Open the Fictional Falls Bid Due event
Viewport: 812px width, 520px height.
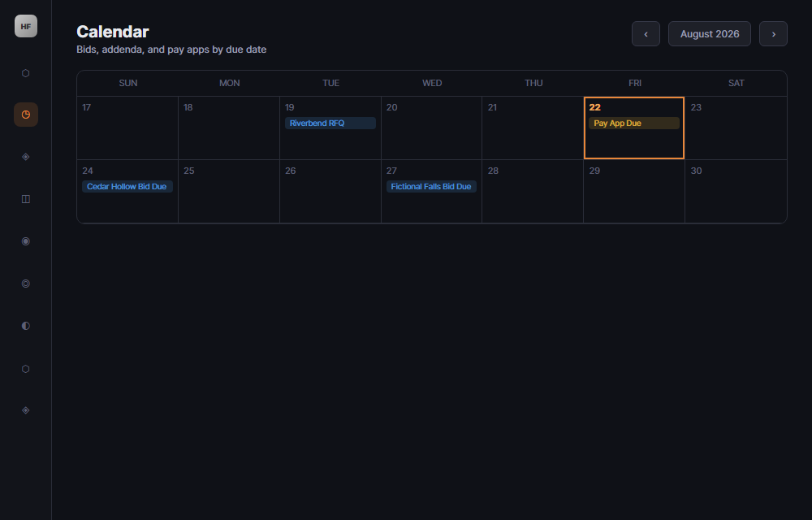point(431,186)
